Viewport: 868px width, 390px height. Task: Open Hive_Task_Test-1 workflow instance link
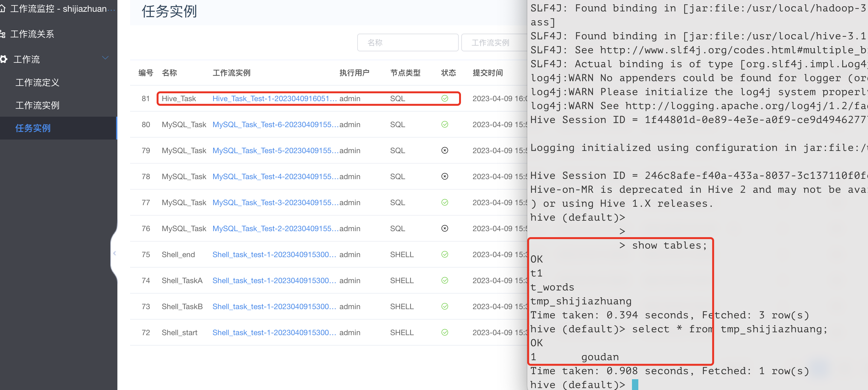pos(274,98)
